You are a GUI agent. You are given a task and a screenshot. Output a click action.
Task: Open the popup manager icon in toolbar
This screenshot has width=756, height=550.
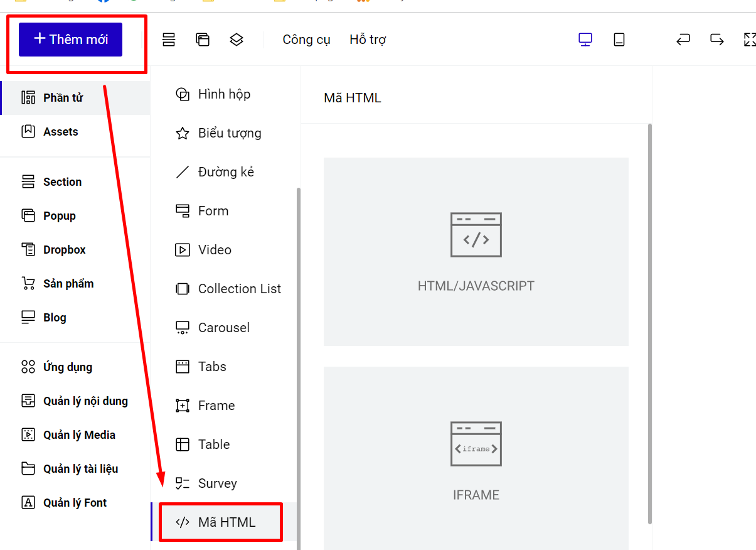click(x=203, y=40)
